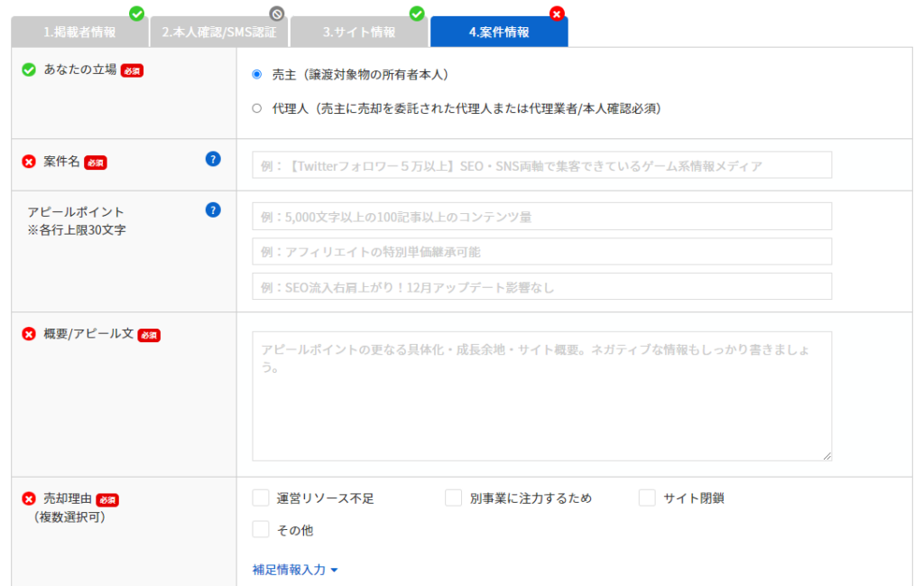
Task: Click 必須 badge next to 案件名
Action: tap(96, 163)
